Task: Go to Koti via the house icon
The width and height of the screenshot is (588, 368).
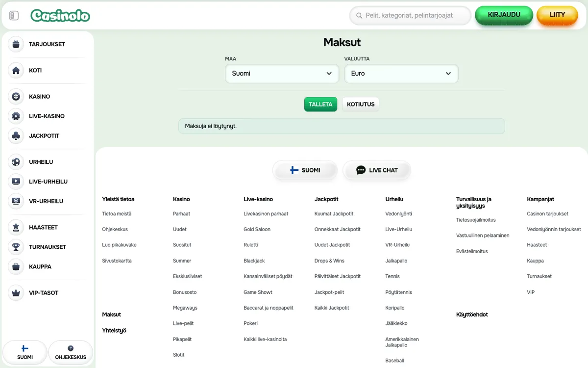Action: click(x=16, y=70)
